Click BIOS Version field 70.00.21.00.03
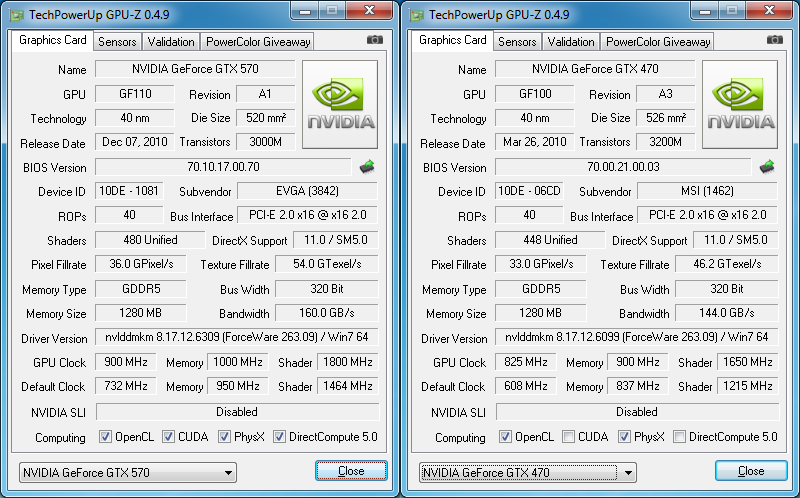Image resolution: width=800 pixels, height=498 pixels. (x=623, y=167)
